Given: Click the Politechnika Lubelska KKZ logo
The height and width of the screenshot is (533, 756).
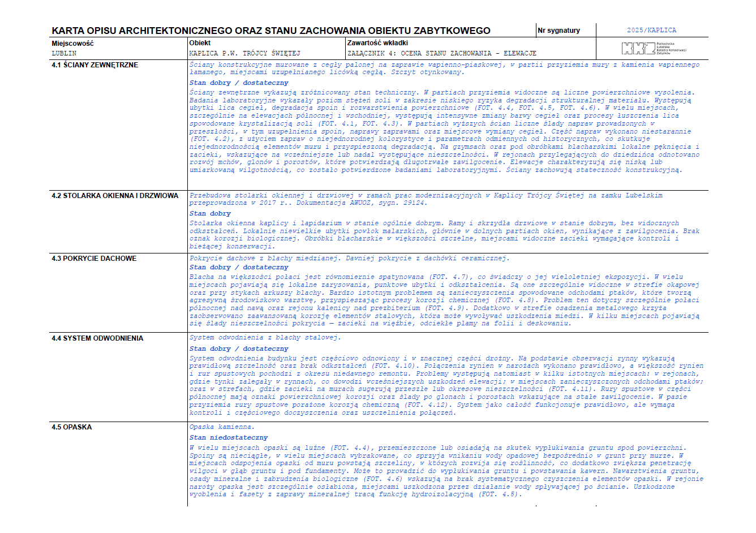Looking at the screenshot, I should pos(654,48).
